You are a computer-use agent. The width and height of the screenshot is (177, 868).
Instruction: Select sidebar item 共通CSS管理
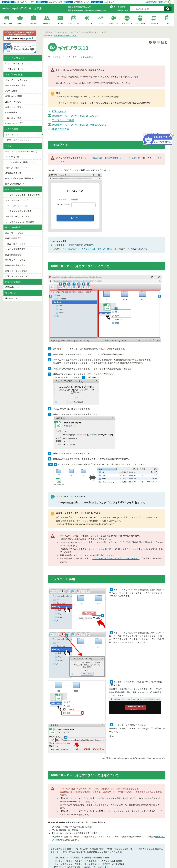tap(23, 91)
